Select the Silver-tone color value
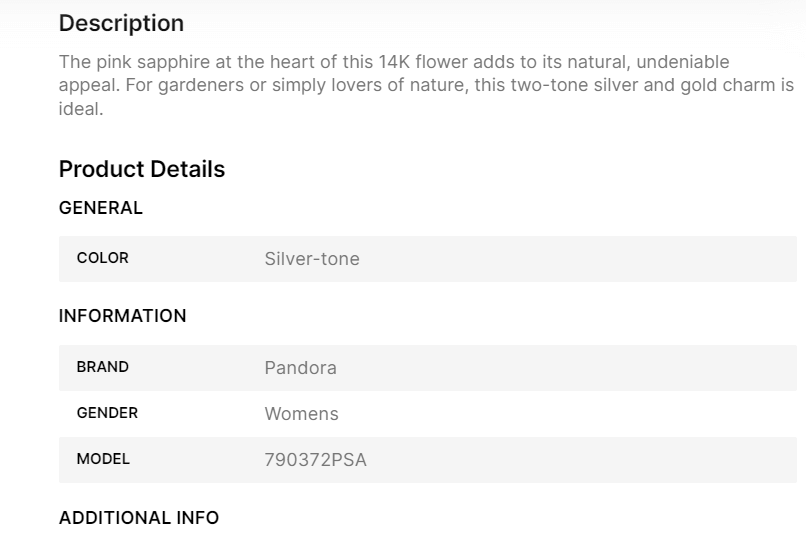This screenshot has width=806, height=539. point(312,259)
